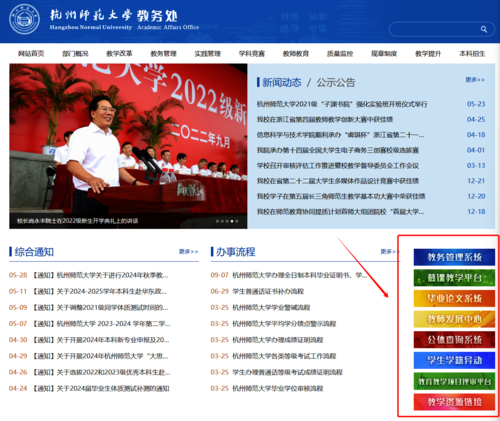Open the 教务管理 navigation item

click(163, 53)
